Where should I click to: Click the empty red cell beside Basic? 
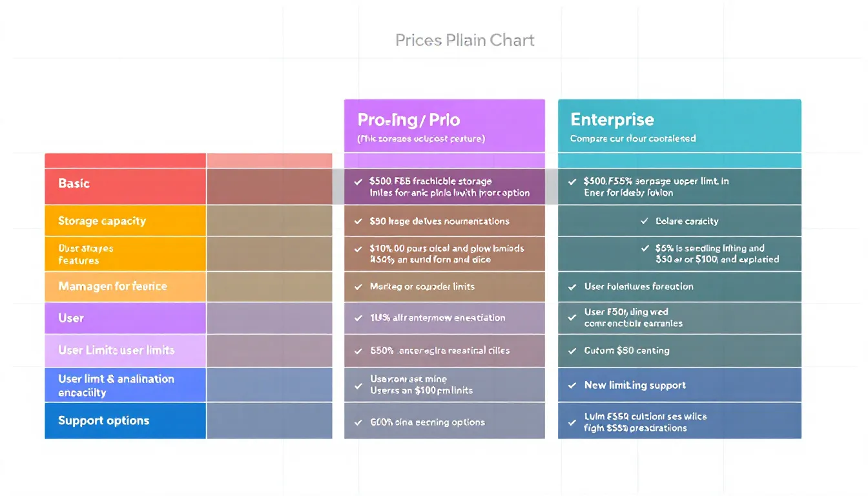269,187
